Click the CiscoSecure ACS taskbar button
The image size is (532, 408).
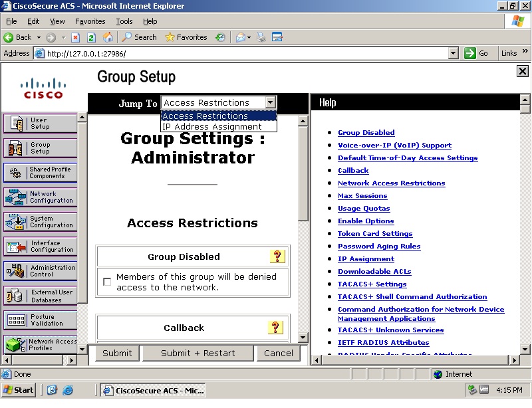click(x=154, y=391)
